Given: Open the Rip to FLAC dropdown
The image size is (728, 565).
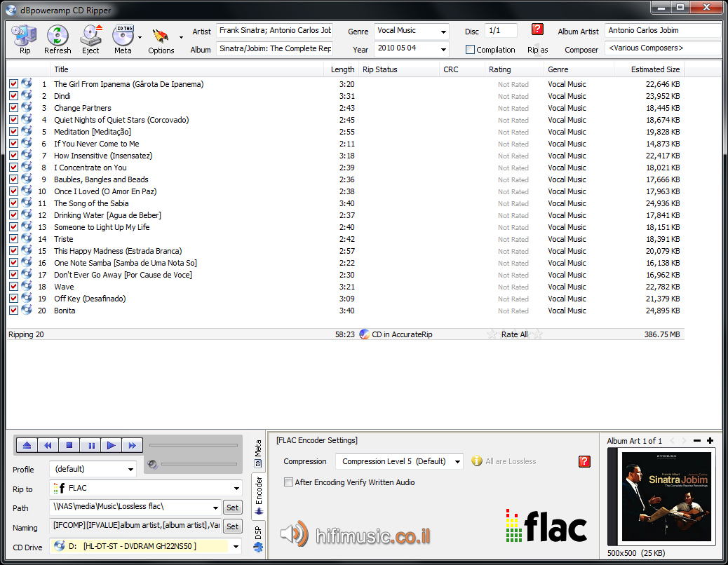Looking at the screenshot, I should click(237, 488).
